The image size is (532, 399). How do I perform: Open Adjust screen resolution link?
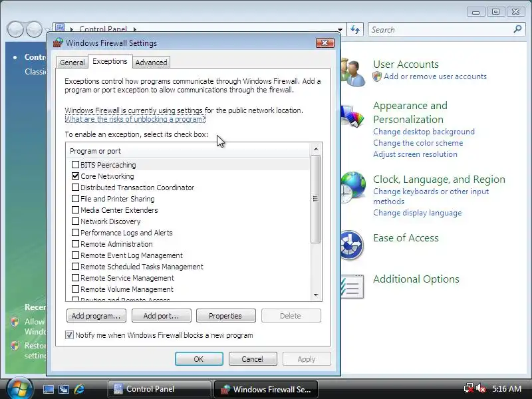click(x=415, y=154)
